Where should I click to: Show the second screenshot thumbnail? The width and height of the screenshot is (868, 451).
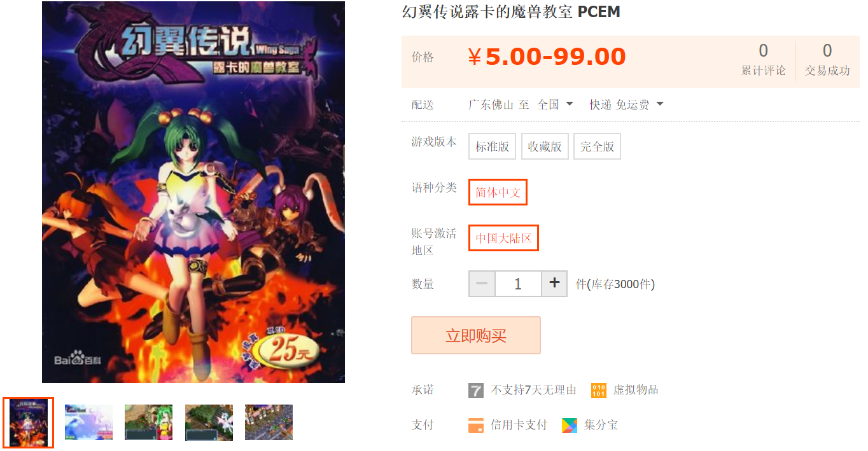click(x=88, y=422)
